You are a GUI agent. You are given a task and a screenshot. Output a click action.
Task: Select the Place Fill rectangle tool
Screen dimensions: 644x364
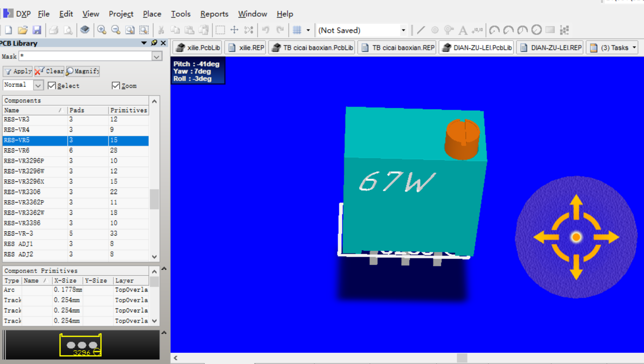pos(550,30)
